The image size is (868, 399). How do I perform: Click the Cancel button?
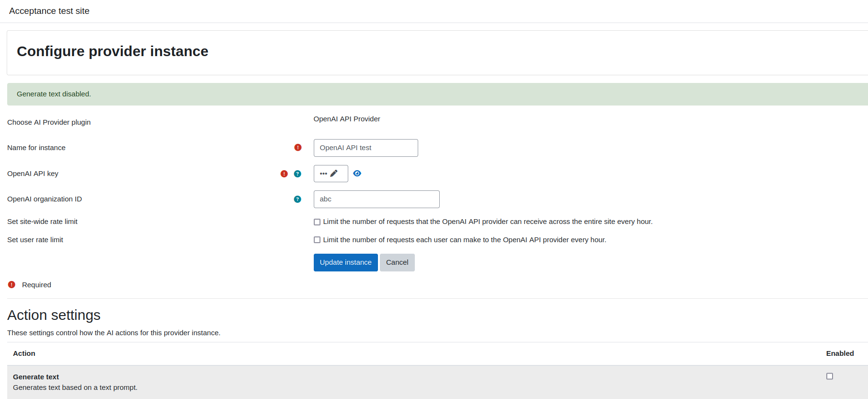[x=397, y=262]
